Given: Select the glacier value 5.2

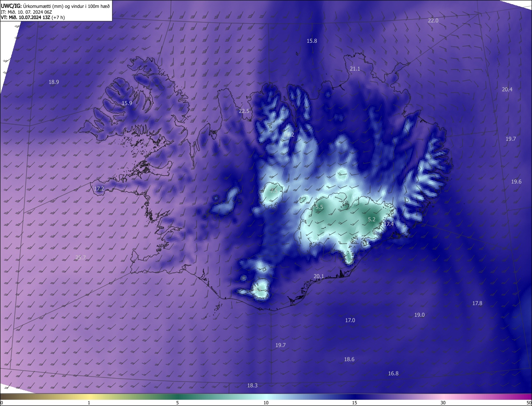Looking at the screenshot, I should [x=372, y=219].
